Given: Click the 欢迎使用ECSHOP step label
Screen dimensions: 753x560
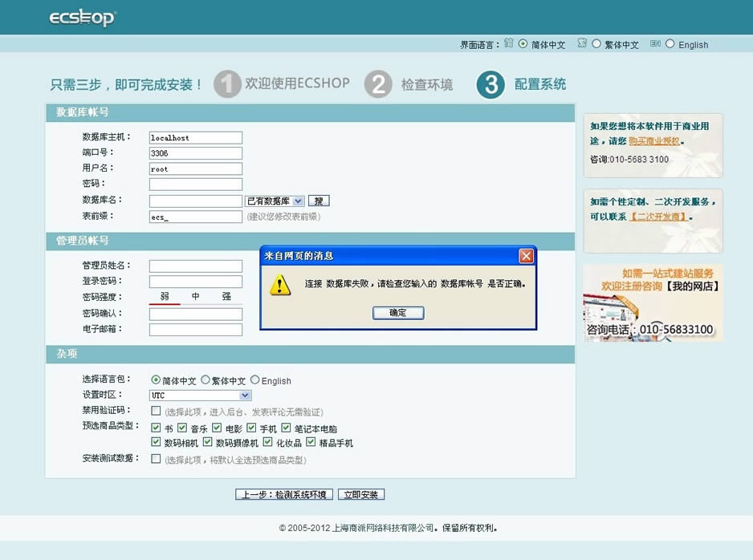Looking at the screenshot, I should click(297, 83).
